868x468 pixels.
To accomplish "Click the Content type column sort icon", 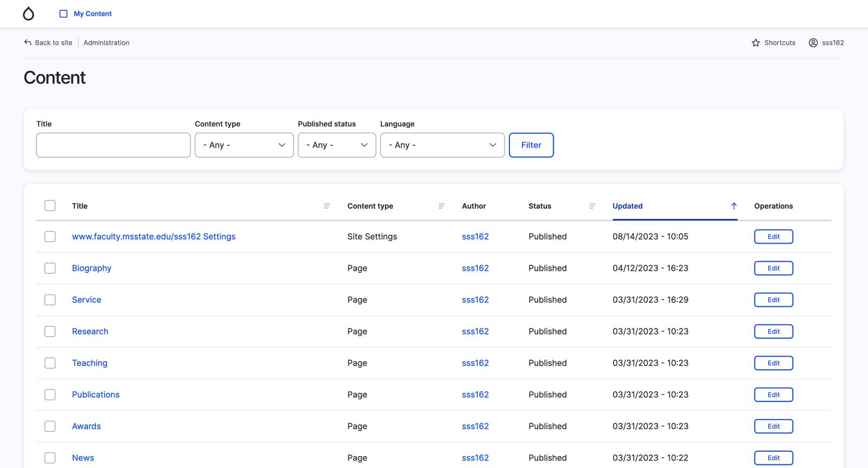I will point(442,206).
